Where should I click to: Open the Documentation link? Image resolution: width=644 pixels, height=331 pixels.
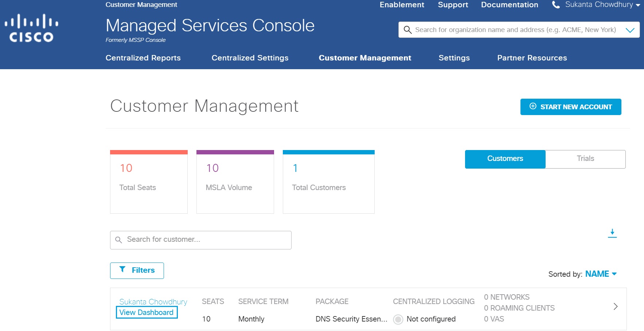pos(509,5)
